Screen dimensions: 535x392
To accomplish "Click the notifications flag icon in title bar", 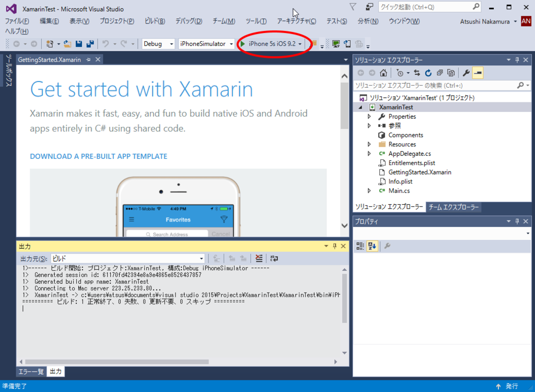I will point(353,7).
